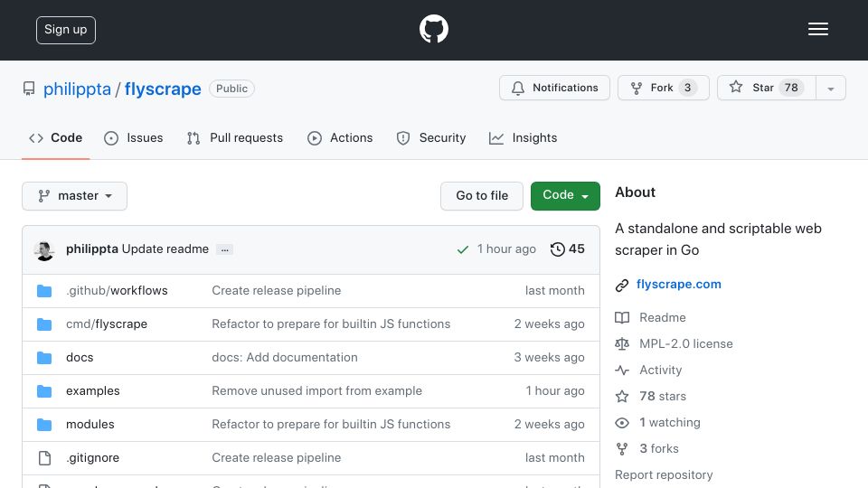Open 'docs: Add documentation' commit link
This screenshot has height=488, width=868.
coord(285,358)
